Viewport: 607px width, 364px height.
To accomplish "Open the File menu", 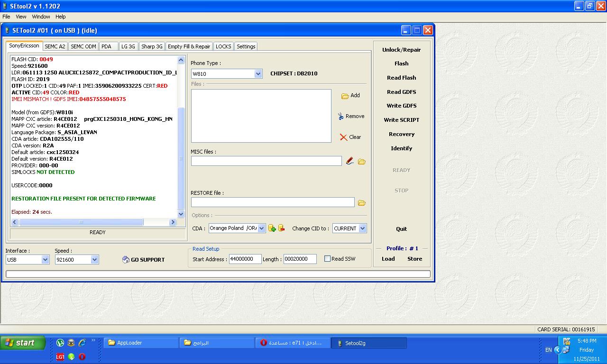I will 6,17.
